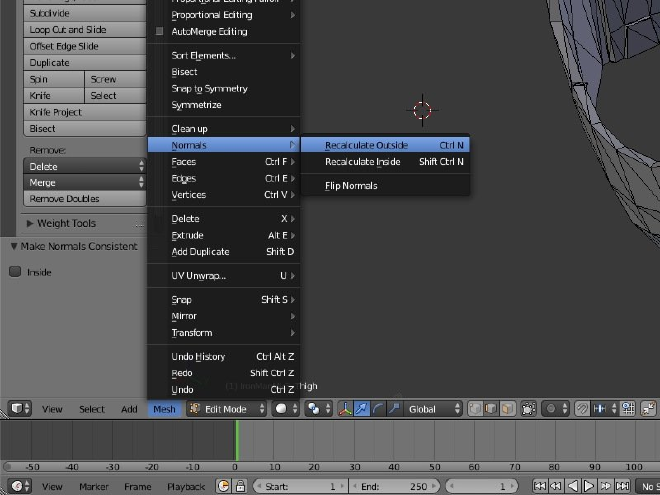Open the Merge dropdown
Screen dimensions: 660x495
85,183
